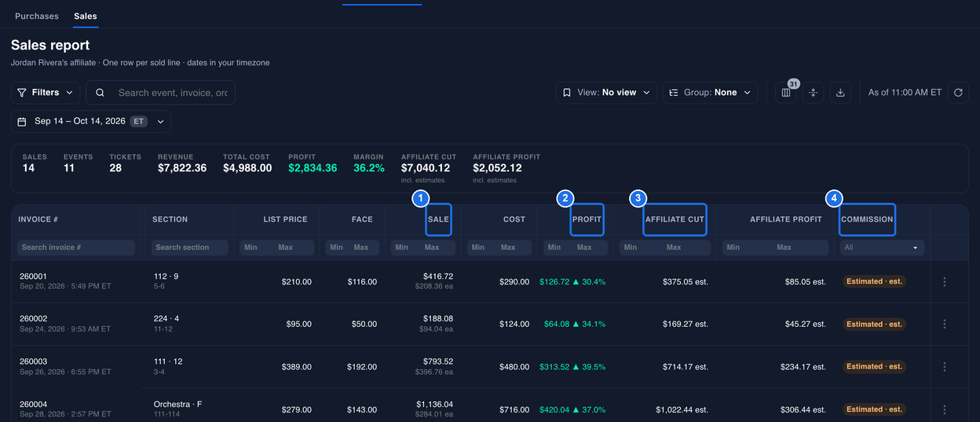This screenshot has width=980, height=422.
Task: Select the Sales tab
Action: coord(86,16)
